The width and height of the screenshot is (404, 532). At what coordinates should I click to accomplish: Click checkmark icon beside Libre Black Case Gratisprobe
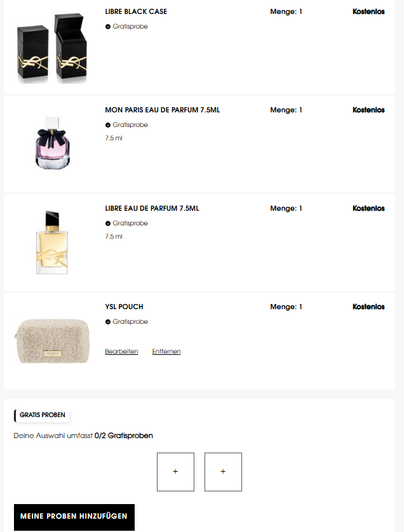(108, 27)
